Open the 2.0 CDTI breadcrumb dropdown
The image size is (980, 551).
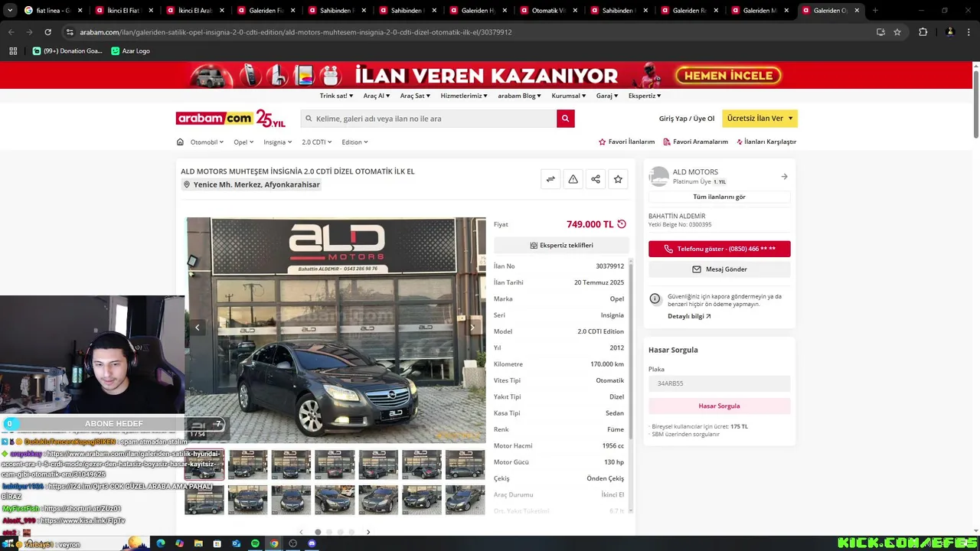click(x=316, y=142)
